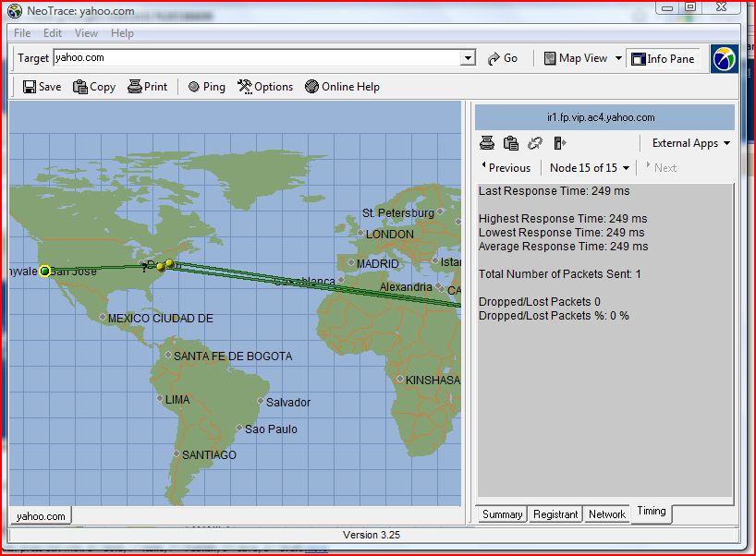756x556 pixels.
Task: Click the Sao Paulo city marker
Action: [239, 428]
